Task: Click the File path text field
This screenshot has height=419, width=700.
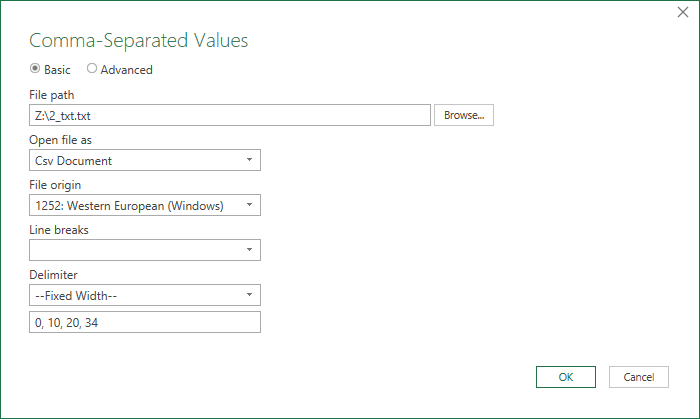Action: tap(230, 116)
